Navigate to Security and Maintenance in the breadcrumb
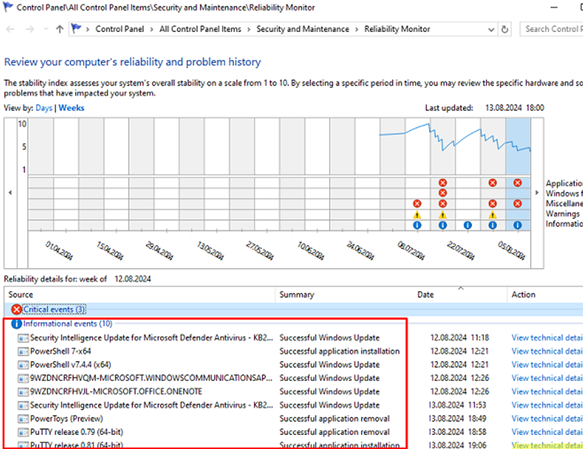The image size is (583, 449). tap(303, 29)
